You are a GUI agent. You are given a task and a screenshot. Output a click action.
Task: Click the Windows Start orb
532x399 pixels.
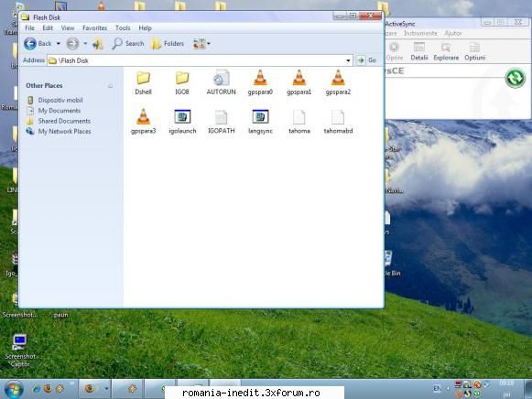tap(13, 389)
